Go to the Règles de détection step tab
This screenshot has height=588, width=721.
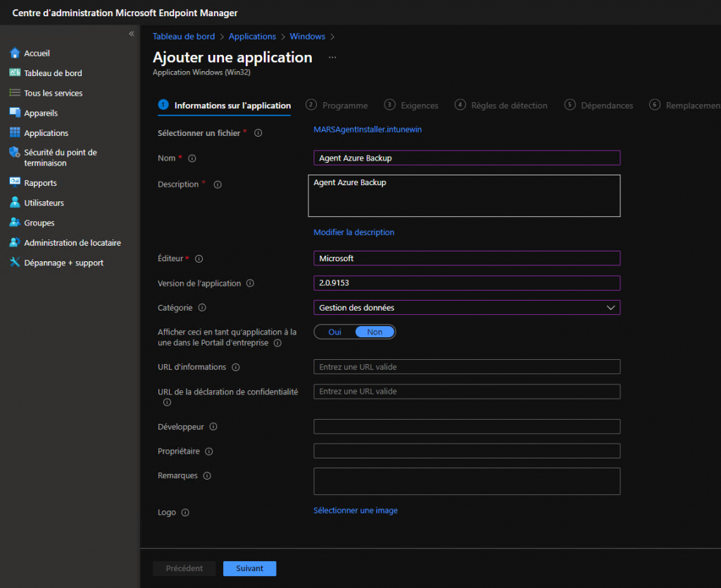point(501,106)
